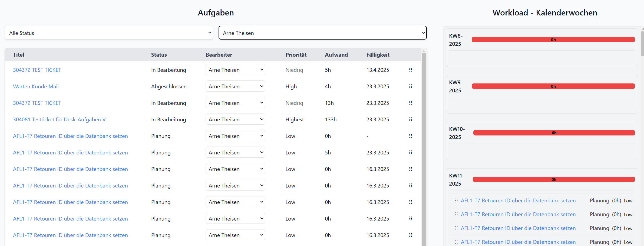Open the Arne Theisen assignee filter dropdown
The height and width of the screenshot is (246, 644).
tap(323, 33)
